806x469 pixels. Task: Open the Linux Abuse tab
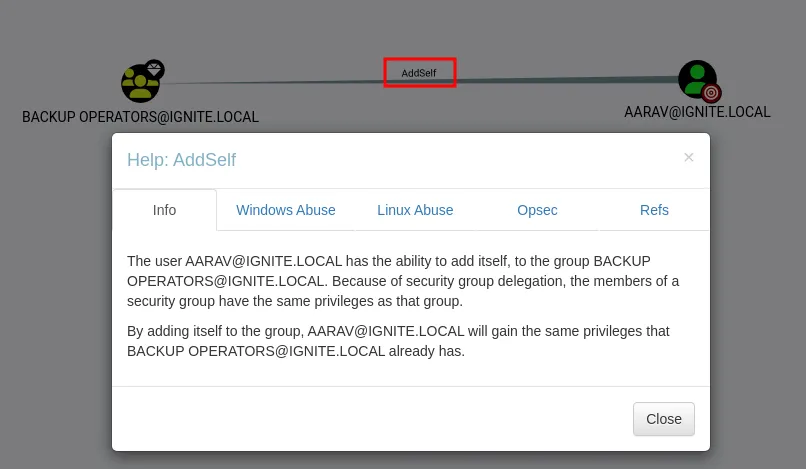(x=415, y=210)
